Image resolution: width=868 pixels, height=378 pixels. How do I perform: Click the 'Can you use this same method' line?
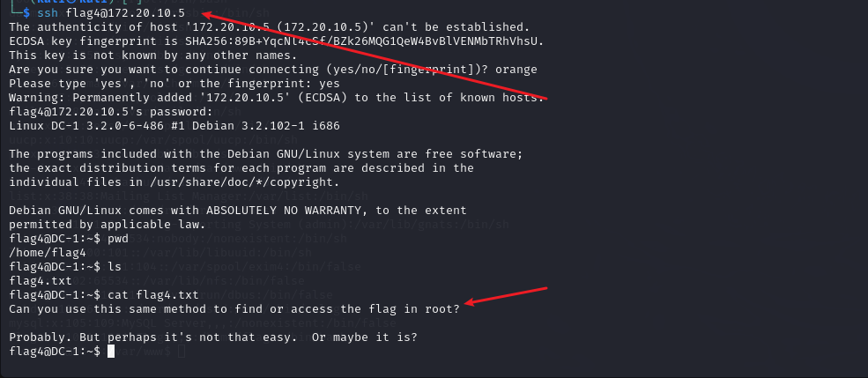click(x=234, y=308)
